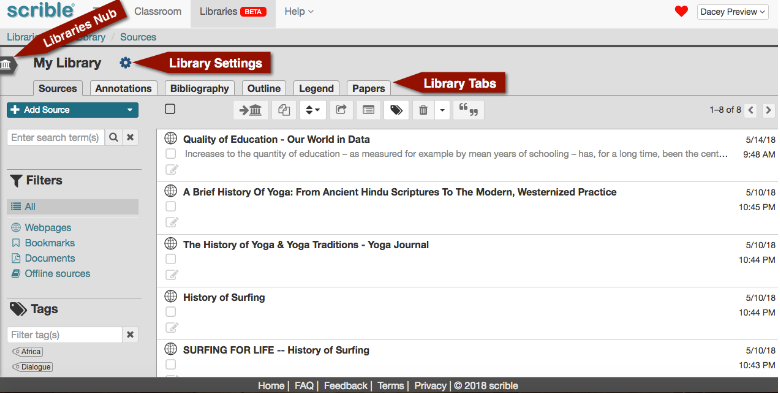This screenshot has width=780, height=393.
Task: Switch to the Bibliography tab
Action: (x=199, y=88)
